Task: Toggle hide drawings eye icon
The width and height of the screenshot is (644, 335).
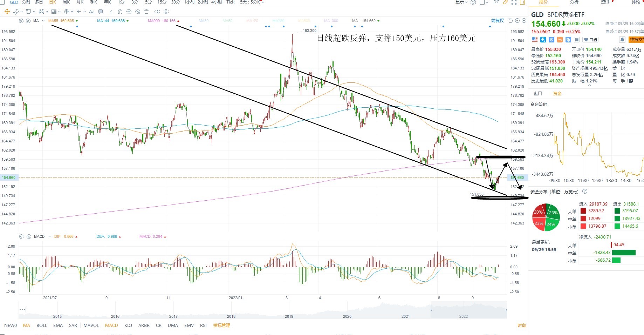Action: point(138,12)
